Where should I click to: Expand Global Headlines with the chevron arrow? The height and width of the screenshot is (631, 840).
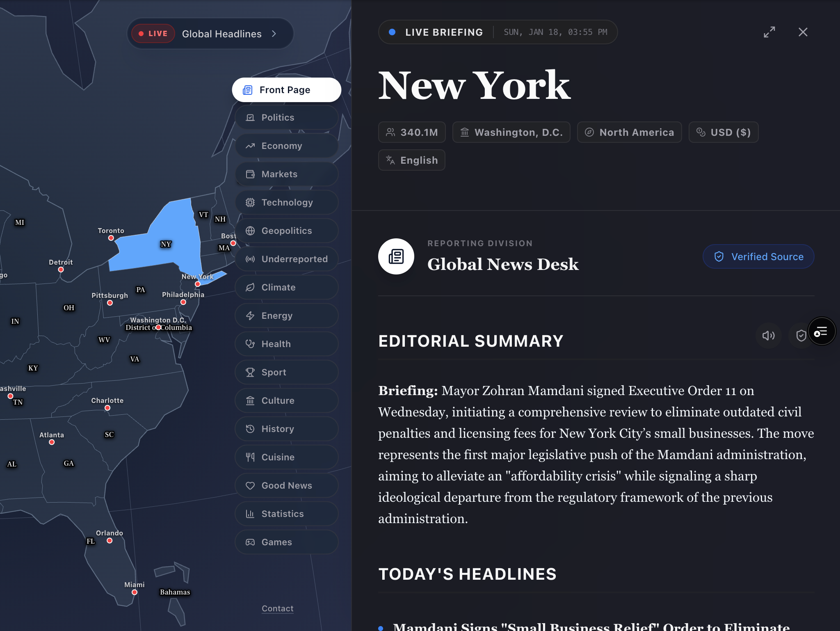(274, 34)
